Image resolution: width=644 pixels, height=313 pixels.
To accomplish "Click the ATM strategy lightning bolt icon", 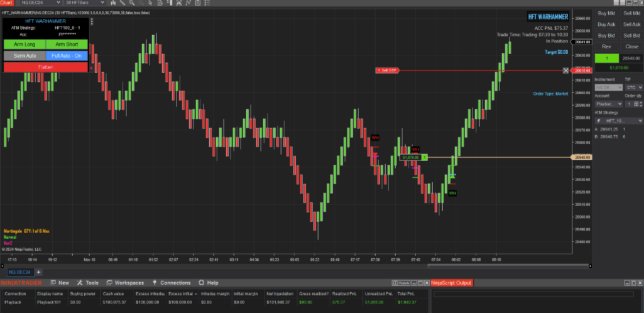I will click(599, 121).
